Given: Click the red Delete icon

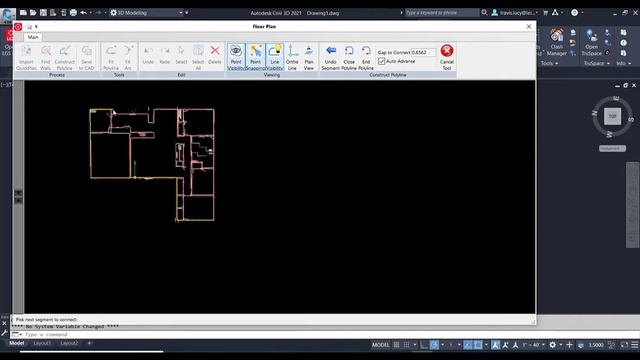Looking at the screenshot, I should click(x=215, y=56).
